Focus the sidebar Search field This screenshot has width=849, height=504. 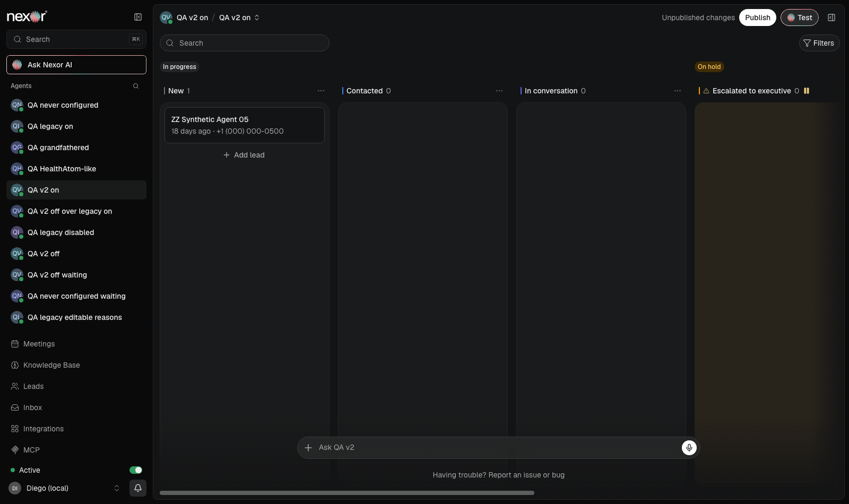point(76,39)
